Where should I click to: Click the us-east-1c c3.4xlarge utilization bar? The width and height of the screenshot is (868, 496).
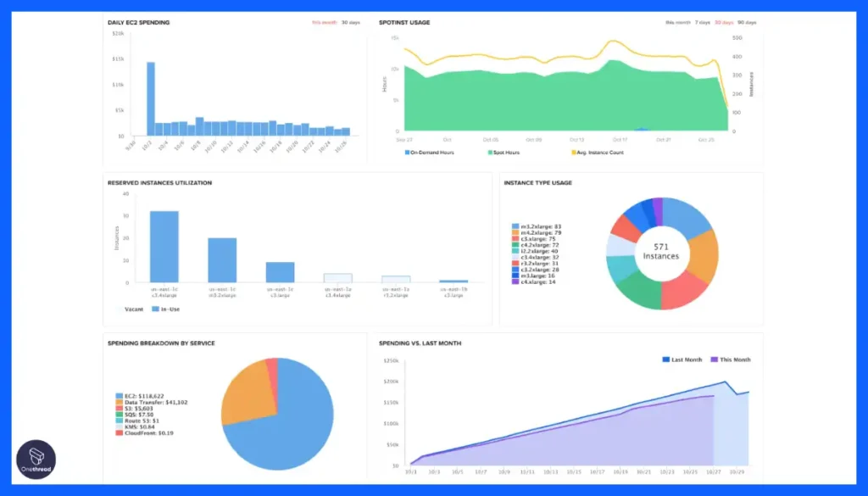tap(164, 247)
